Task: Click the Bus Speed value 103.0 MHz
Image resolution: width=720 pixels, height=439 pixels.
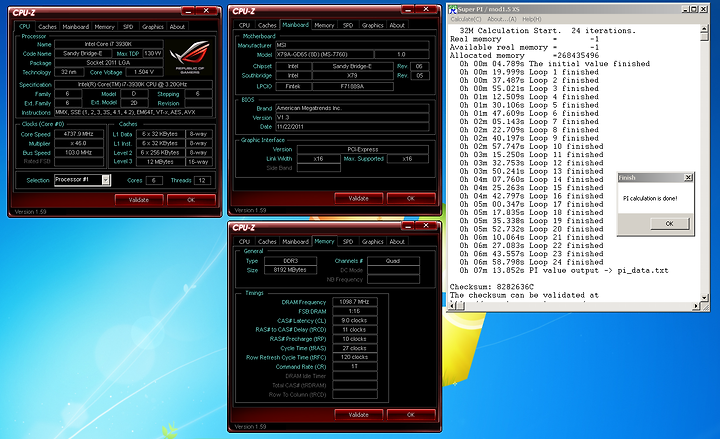Action: (x=79, y=152)
